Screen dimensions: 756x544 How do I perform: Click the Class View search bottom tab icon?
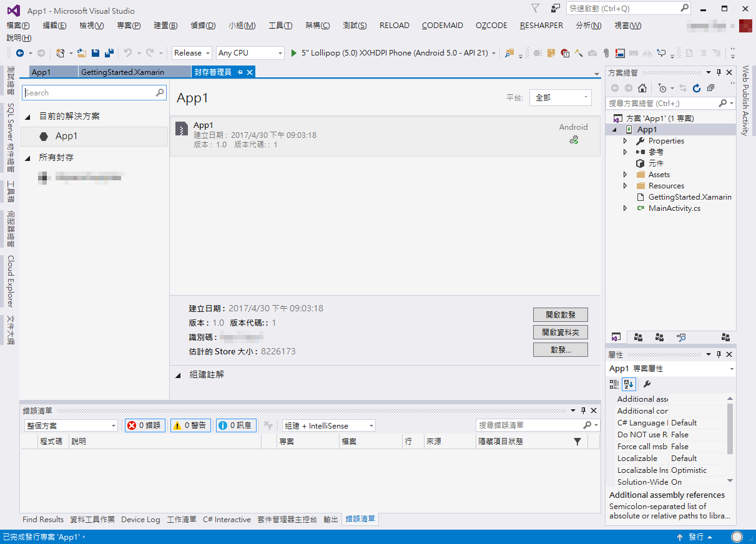681,337
